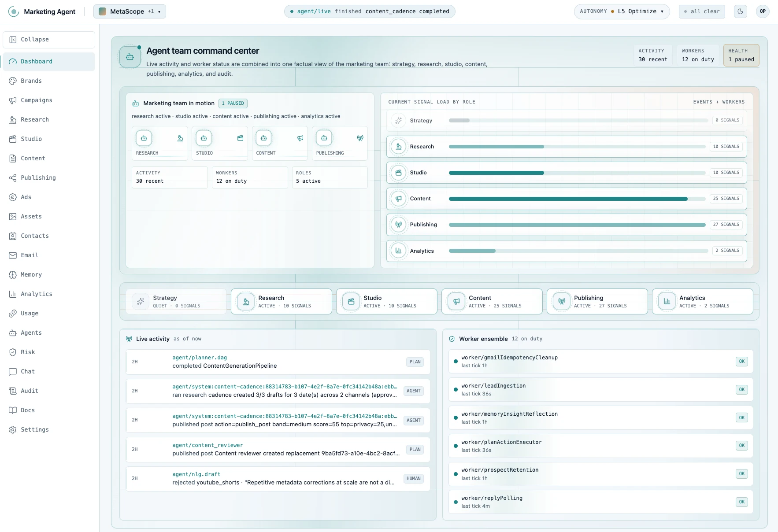Image resolution: width=778 pixels, height=532 pixels.
Task: Click the 27 SIGNALS badge
Action: click(726, 225)
